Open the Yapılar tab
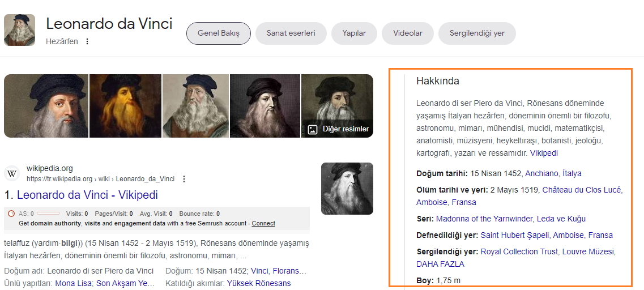Screen dimensions: 644x290 point(354,33)
